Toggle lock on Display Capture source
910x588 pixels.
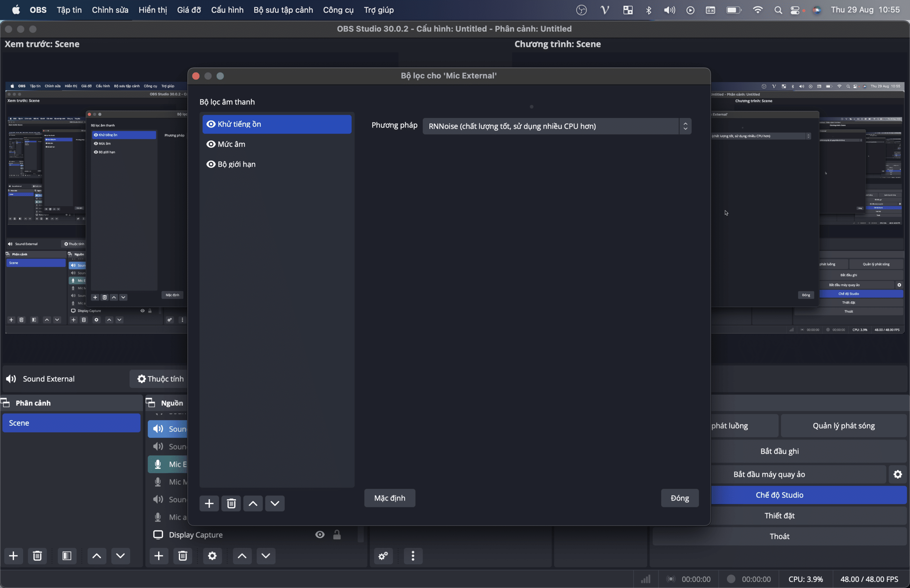tap(337, 535)
